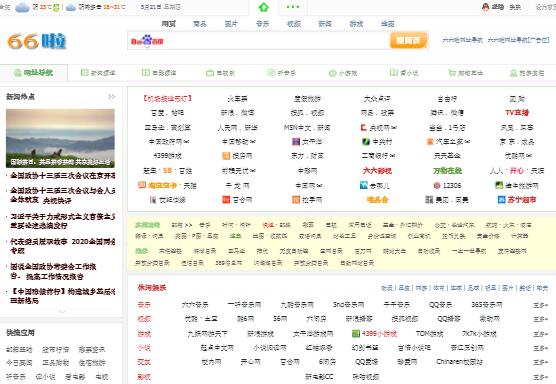Click the Baidu paw logo in search box
Screen dimensions: 556x384
click(147, 41)
